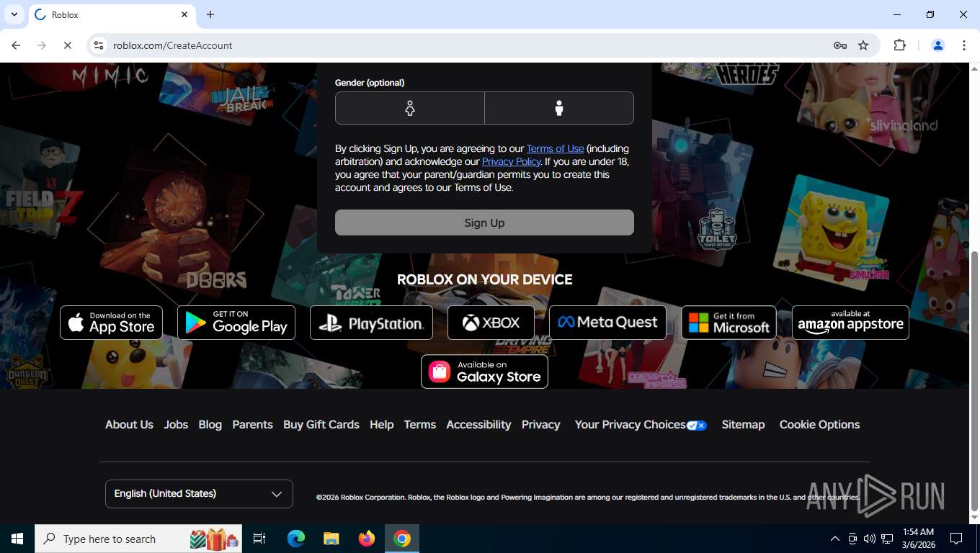Open the Sitemap footer link
The image size is (980, 553).
point(743,424)
